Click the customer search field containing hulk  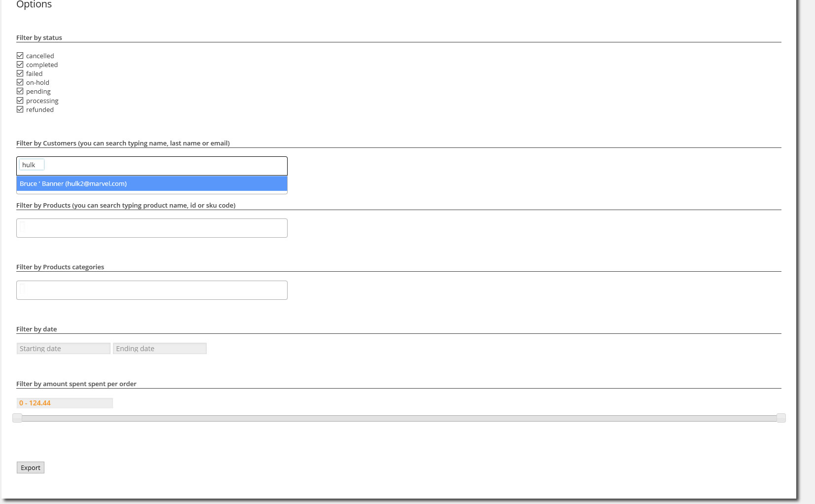pos(32,165)
